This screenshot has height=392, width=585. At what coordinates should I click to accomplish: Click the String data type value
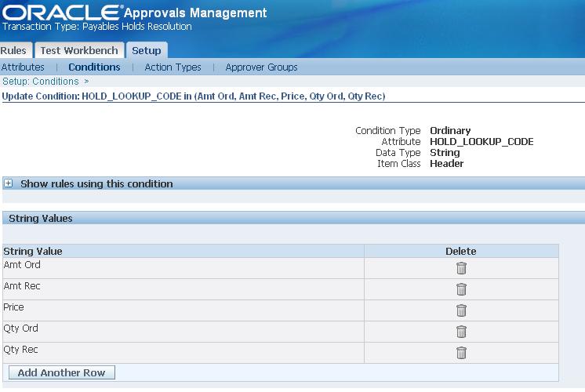pyautogui.click(x=445, y=153)
